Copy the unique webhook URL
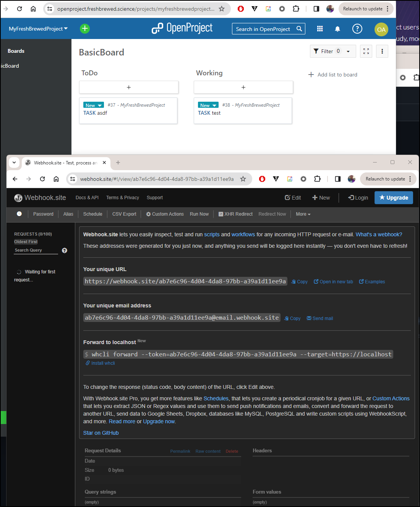 coord(300,282)
